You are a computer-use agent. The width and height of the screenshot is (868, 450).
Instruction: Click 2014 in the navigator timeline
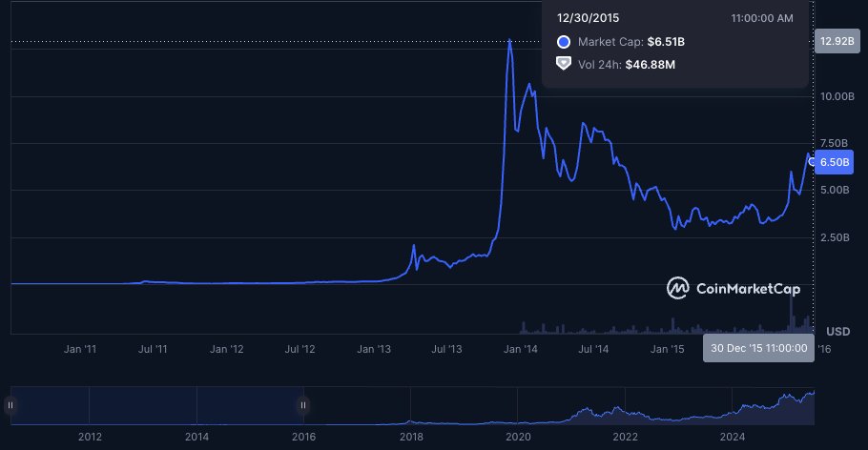(196, 437)
